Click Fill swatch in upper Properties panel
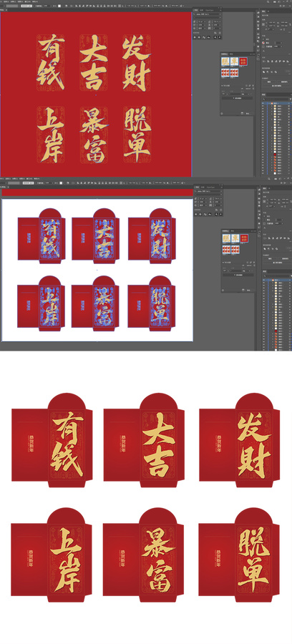 point(263,39)
